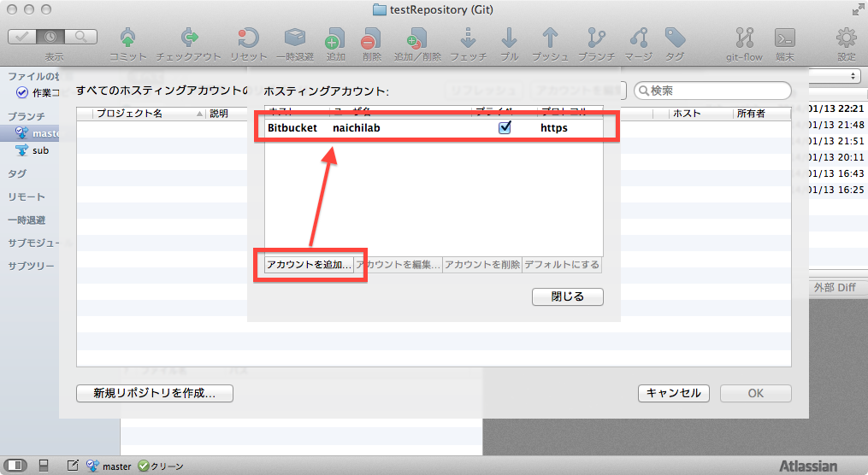
Task: Click the Commit toolbar icon
Action: pyautogui.click(x=128, y=38)
